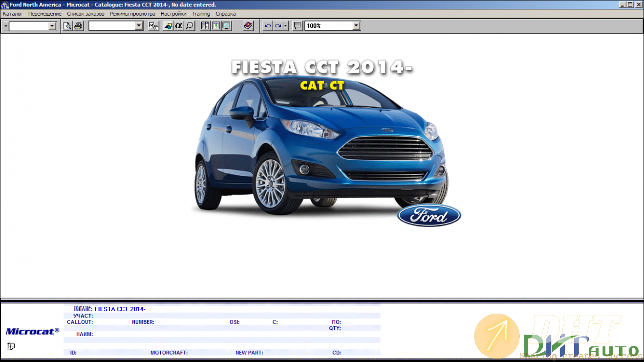
Task: Click the speech bubble notes icon
Action: click(297, 26)
